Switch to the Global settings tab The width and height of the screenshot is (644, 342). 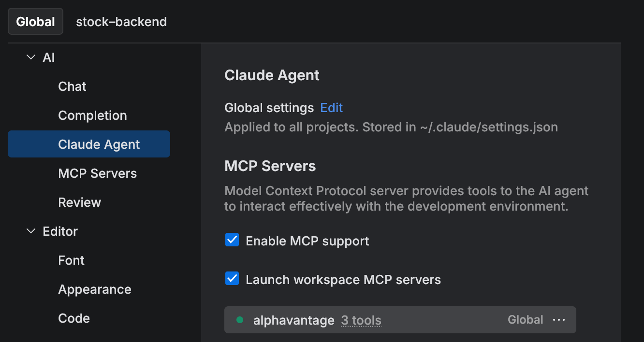click(x=35, y=22)
